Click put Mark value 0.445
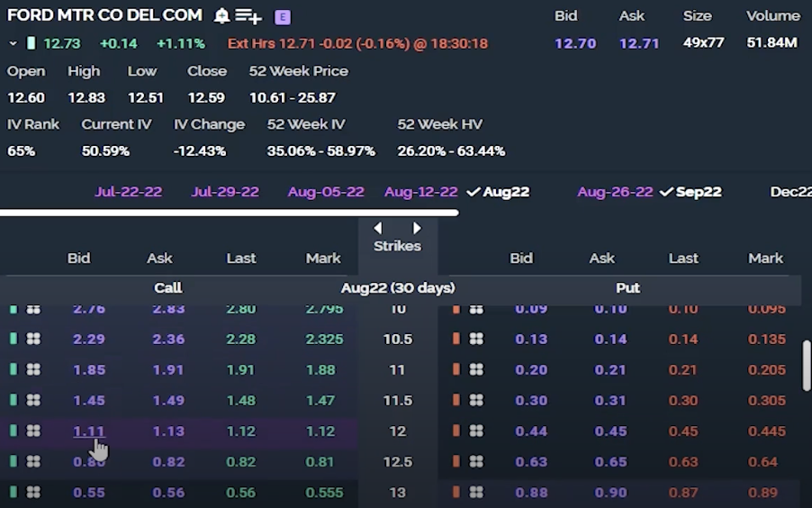This screenshot has height=508, width=812. click(767, 431)
